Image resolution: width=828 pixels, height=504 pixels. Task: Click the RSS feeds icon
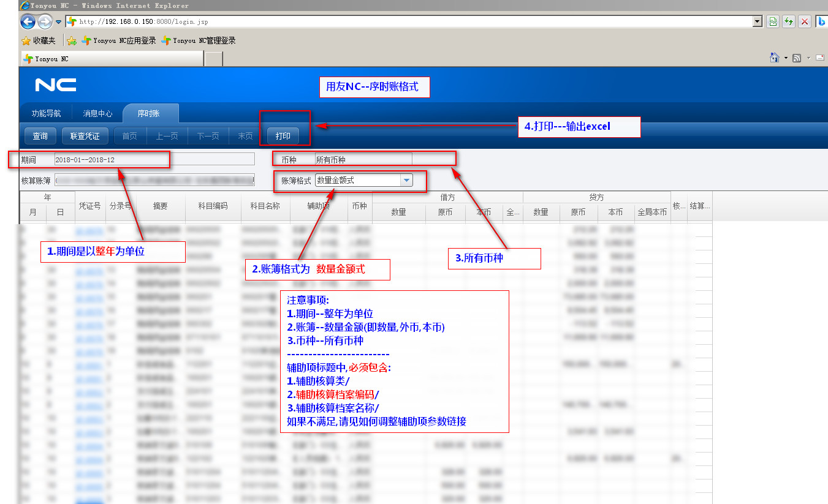797,58
